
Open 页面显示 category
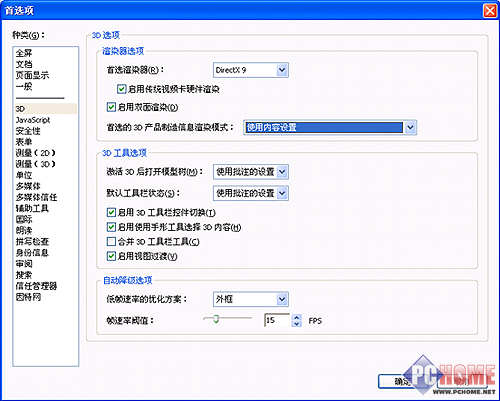32,75
